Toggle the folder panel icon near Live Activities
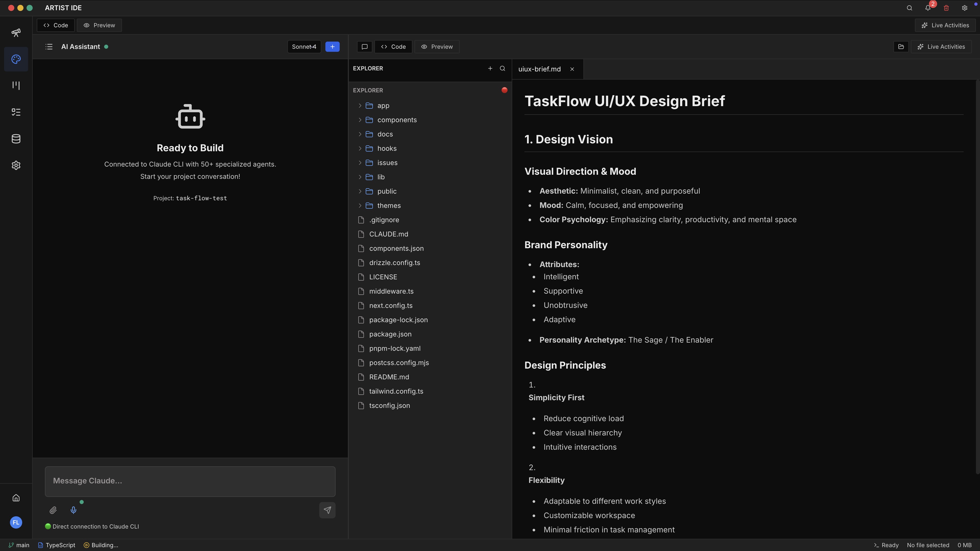The width and height of the screenshot is (980, 551). 901,47
